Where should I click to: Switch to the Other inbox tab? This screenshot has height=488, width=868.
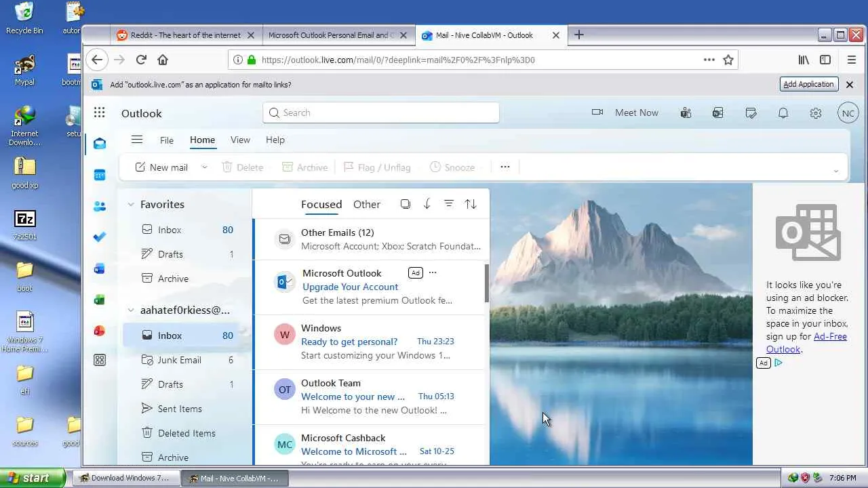click(367, 204)
